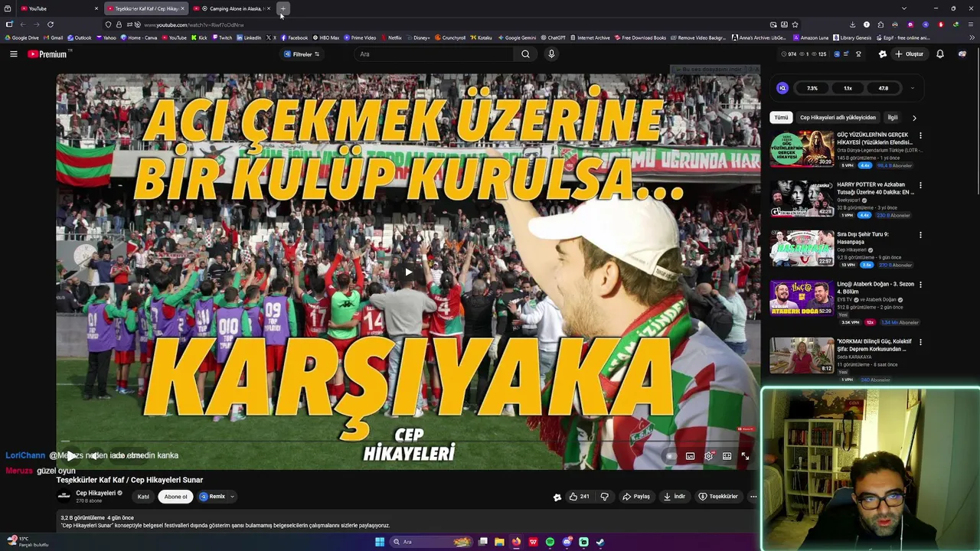Image resolution: width=980 pixels, height=551 pixels.
Task: Toggle subtitles in the video player
Action: coord(690,456)
